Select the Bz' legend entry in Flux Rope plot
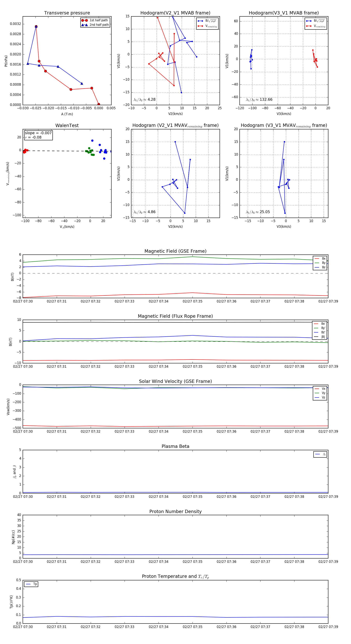The height and width of the screenshot is (644, 351). [x=320, y=332]
